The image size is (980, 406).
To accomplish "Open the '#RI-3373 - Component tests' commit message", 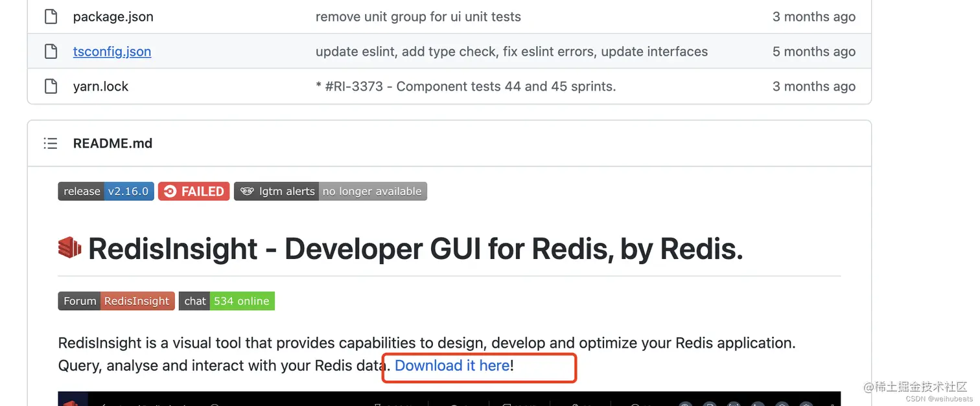I will tap(465, 86).
